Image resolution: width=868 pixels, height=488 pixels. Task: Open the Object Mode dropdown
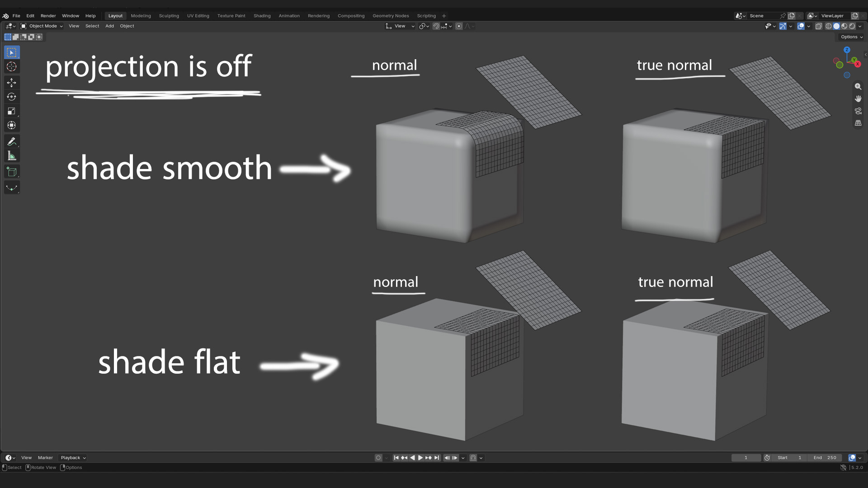(42, 26)
